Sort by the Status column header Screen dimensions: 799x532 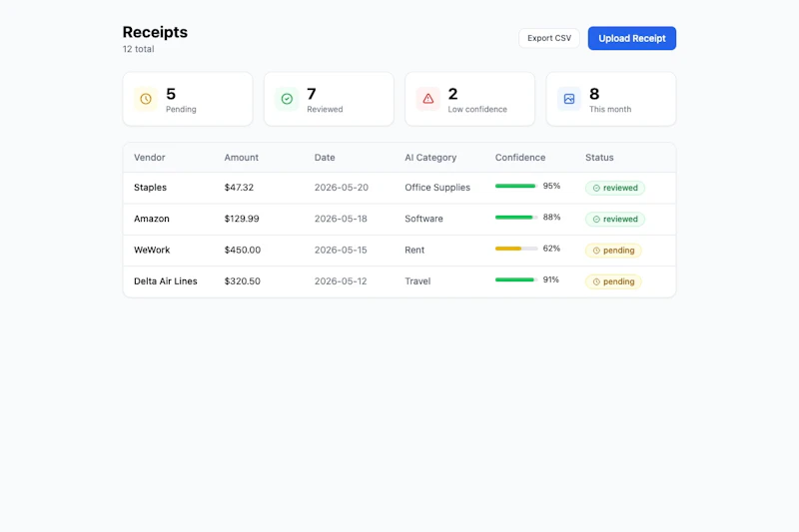coord(599,158)
